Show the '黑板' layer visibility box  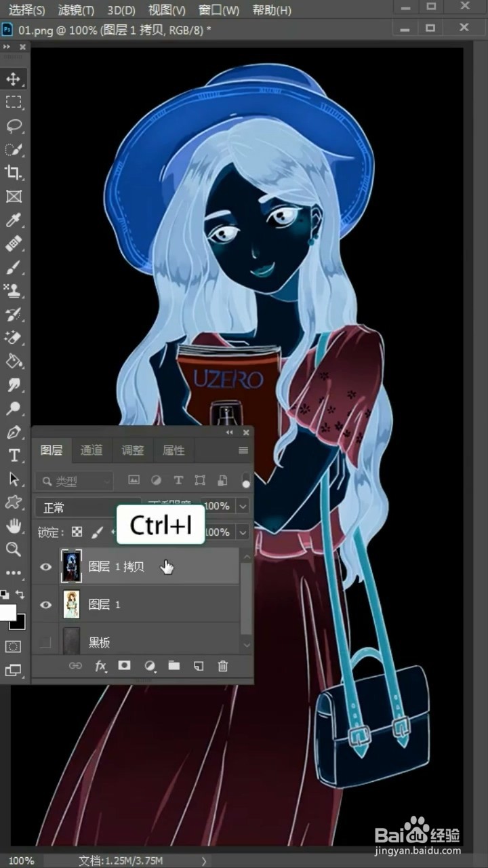click(46, 642)
